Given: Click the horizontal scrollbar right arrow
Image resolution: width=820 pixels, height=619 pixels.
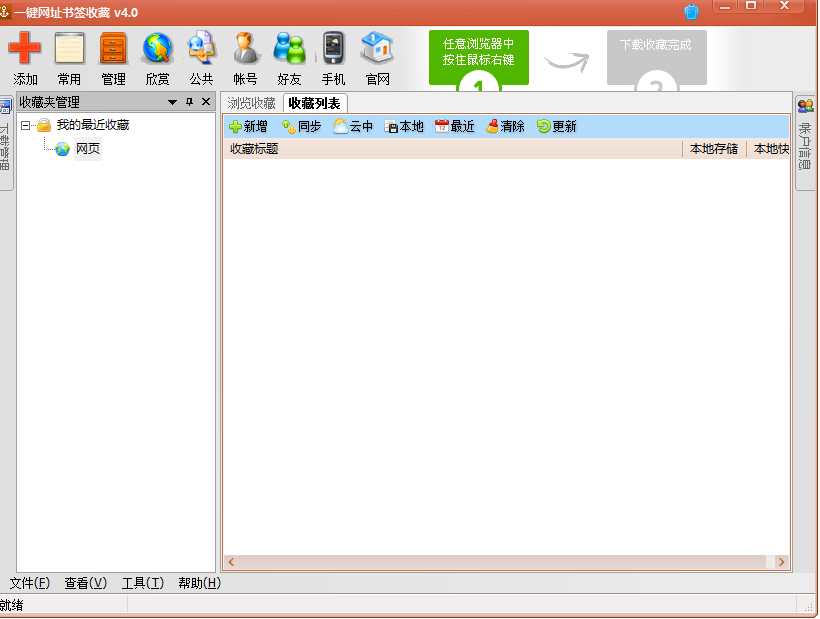Looking at the screenshot, I should [782, 563].
